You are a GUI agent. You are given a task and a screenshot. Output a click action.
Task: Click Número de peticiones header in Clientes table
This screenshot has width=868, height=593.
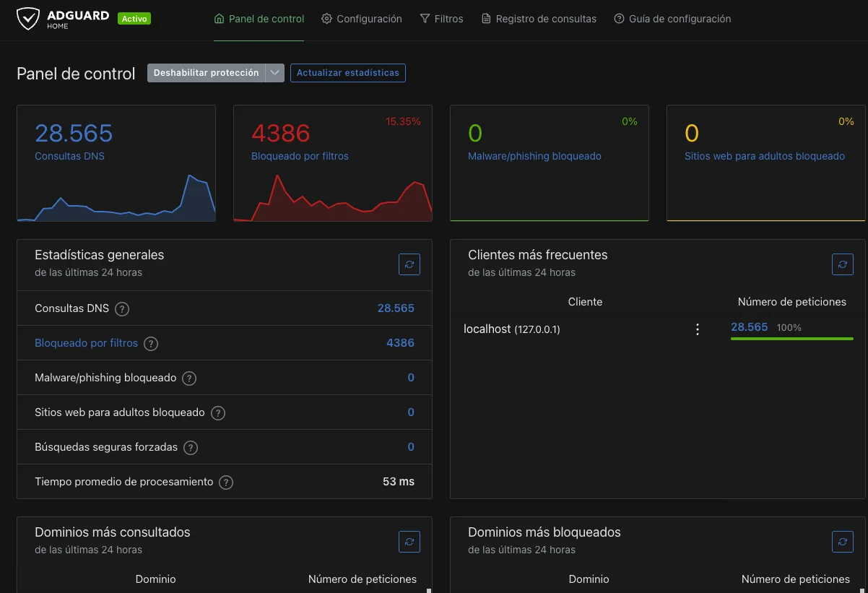point(792,302)
